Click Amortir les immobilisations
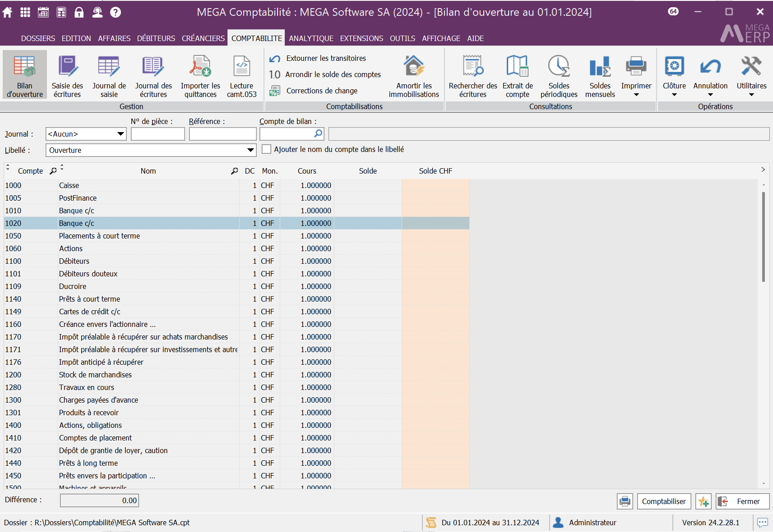This screenshot has width=773, height=532. pyautogui.click(x=414, y=77)
